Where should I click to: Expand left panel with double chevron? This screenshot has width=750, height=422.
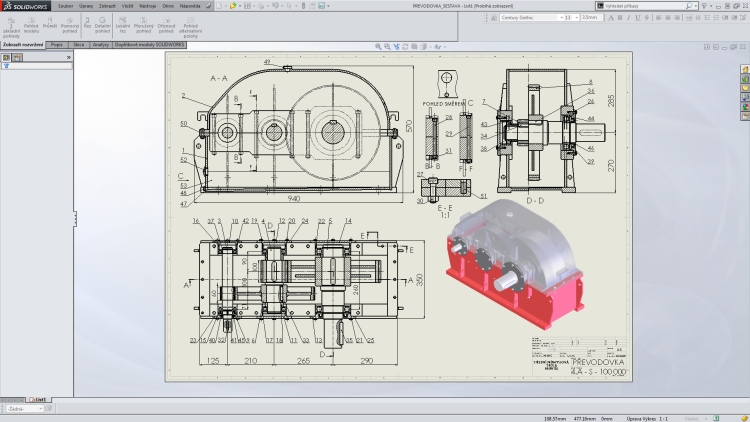68,57
